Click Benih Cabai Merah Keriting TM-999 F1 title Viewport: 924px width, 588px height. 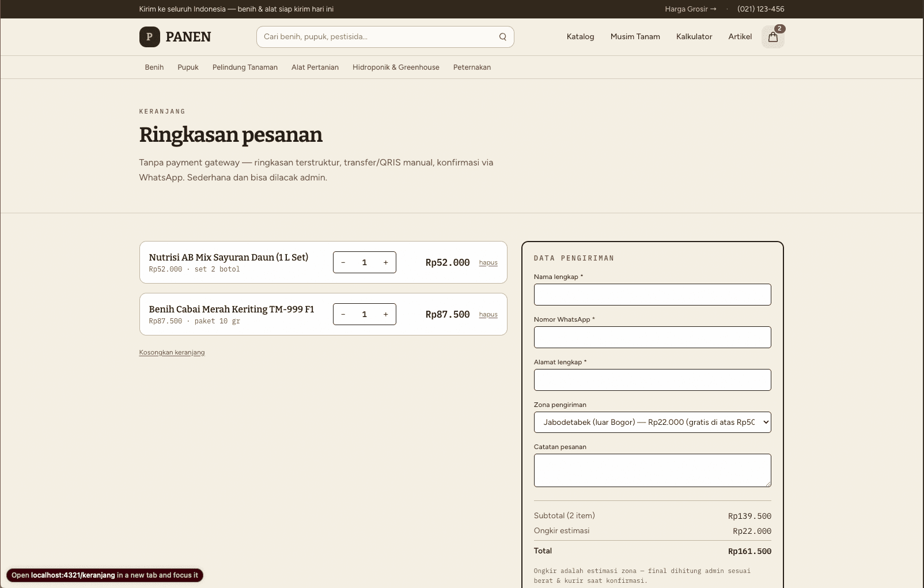coord(232,309)
